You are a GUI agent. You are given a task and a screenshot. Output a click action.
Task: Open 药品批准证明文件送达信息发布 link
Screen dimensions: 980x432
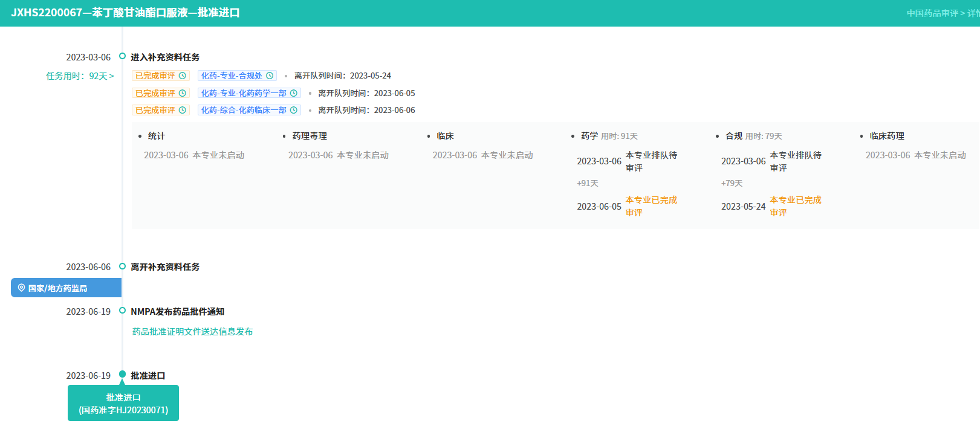tap(192, 332)
